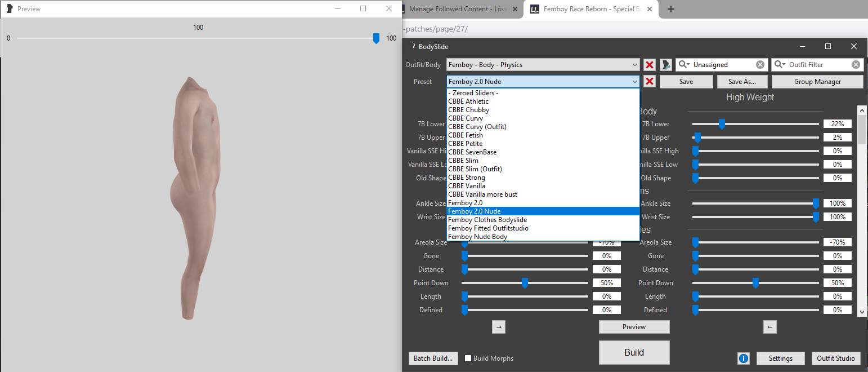Switch to Femboy Race Reborn browser tab
868x372 pixels.
pos(591,9)
